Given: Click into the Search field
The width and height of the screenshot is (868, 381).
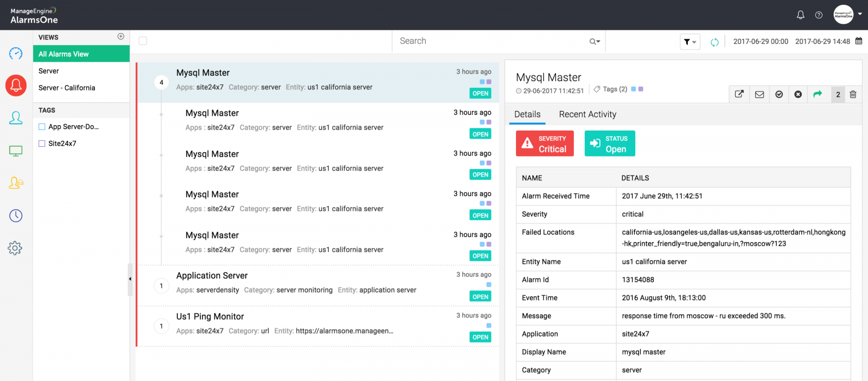Looking at the screenshot, I should click(491, 41).
